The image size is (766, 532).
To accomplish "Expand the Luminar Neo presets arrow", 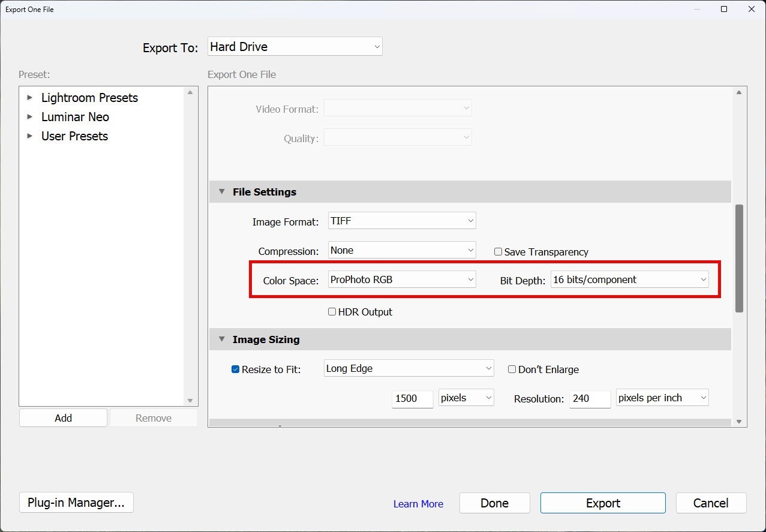I will pos(29,116).
